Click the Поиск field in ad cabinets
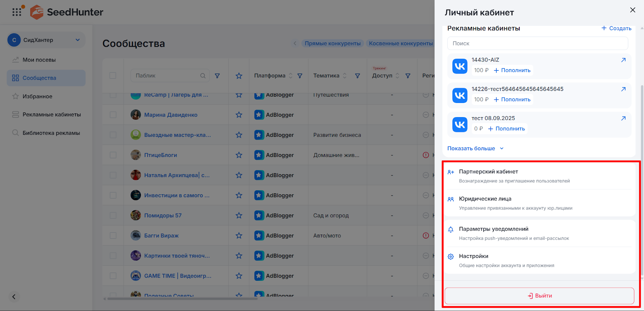This screenshot has width=644, height=311. [537, 43]
